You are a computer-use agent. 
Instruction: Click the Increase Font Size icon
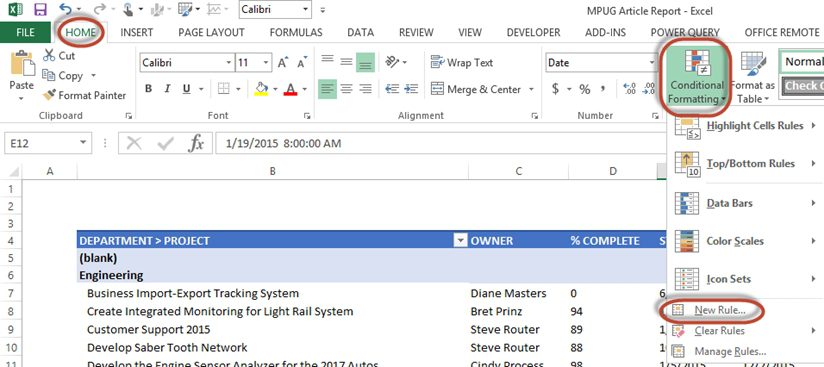click(x=283, y=63)
